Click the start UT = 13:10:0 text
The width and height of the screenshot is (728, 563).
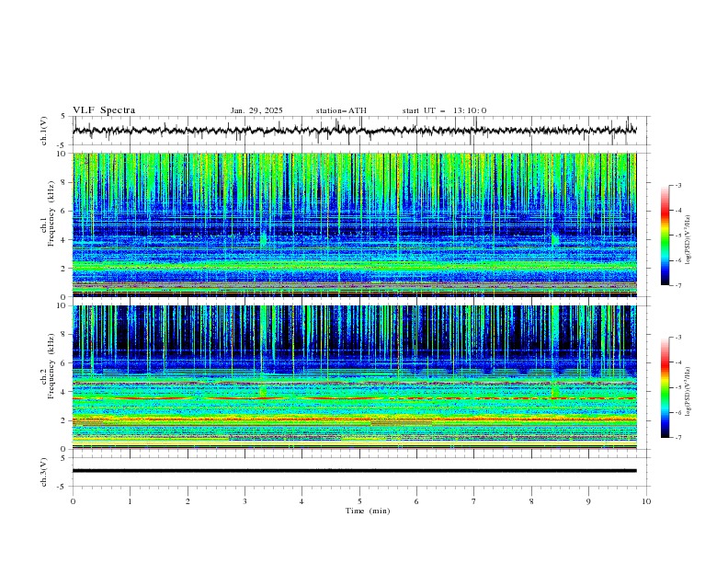click(x=444, y=110)
